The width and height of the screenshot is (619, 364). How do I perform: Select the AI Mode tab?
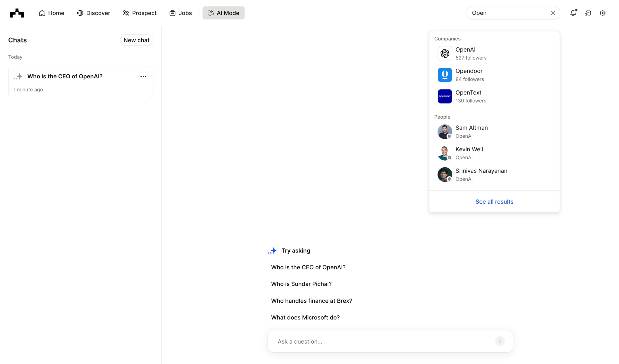coord(223,13)
